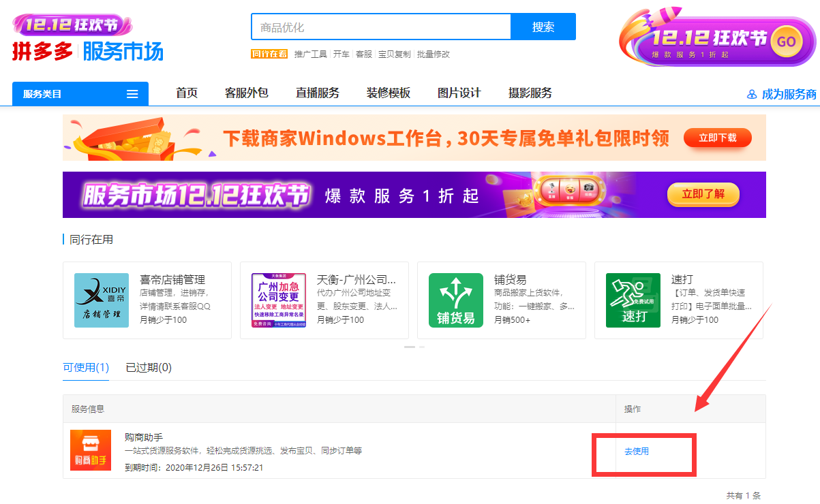Open the 装修模板 nav item
This screenshot has width=820, height=504.
tap(389, 93)
